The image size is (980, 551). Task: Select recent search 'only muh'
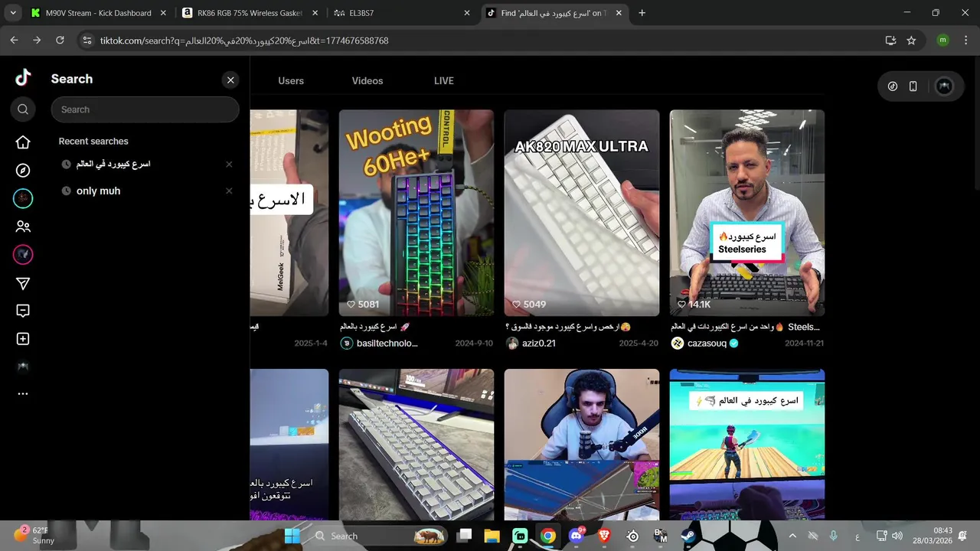click(x=98, y=191)
